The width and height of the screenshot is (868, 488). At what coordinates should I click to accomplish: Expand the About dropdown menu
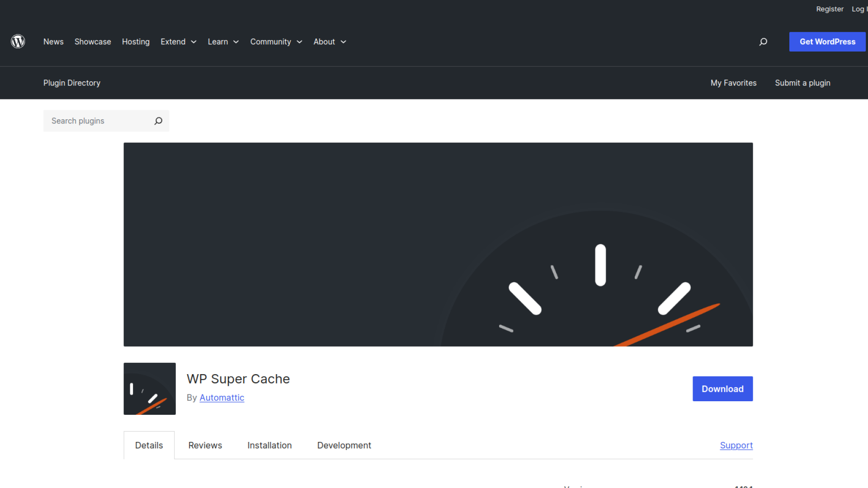(330, 42)
